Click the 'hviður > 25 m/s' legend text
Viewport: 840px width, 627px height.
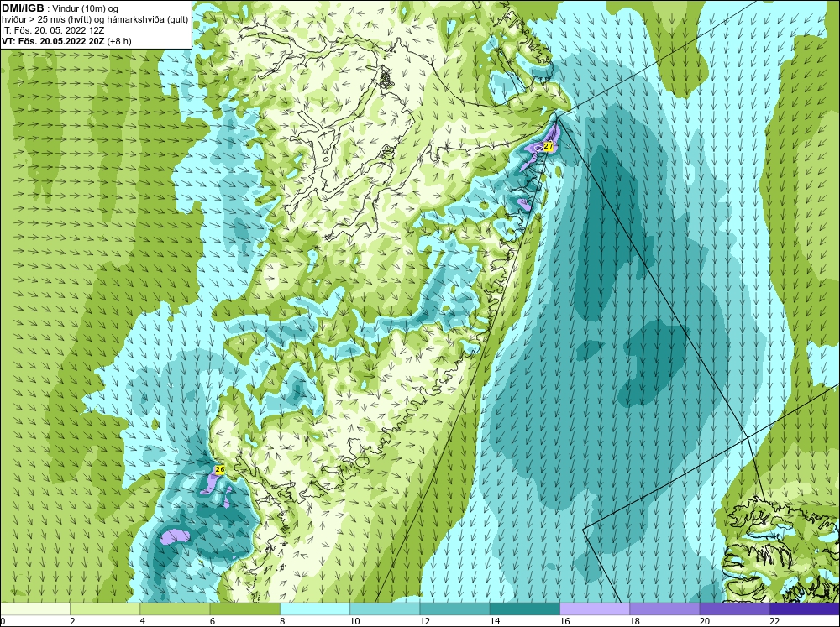click(35, 20)
